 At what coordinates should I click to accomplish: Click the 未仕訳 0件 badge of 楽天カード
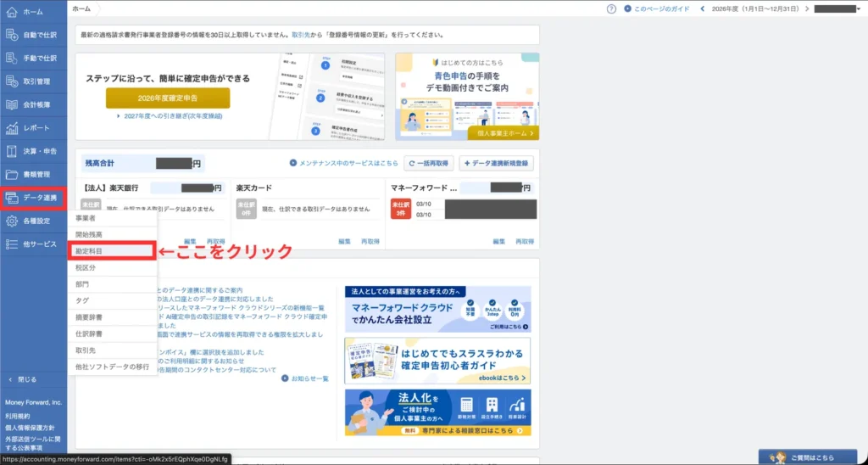[x=246, y=209]
